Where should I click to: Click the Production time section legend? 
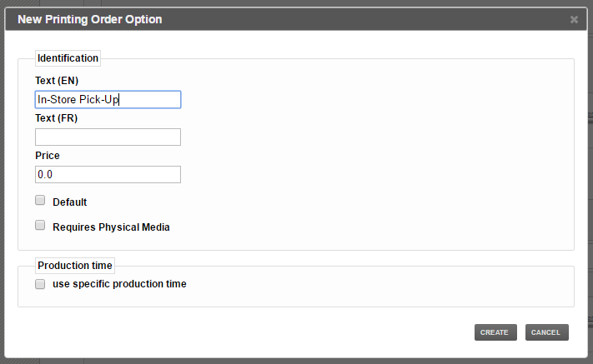click(x=75, y=266)
